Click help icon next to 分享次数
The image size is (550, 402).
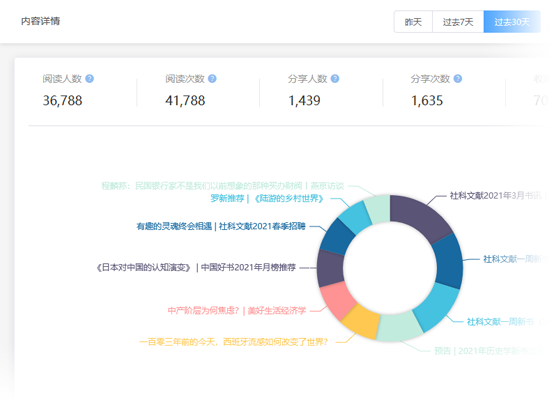458,79
